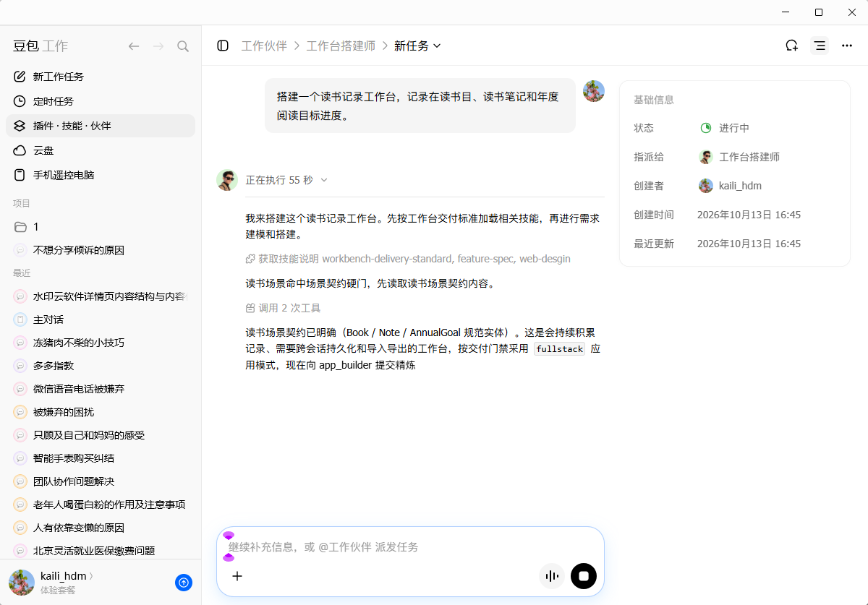Expand 调用 2 次工具 details
Image resolution: width=868 pixels, height=605 pixels.
283,308
